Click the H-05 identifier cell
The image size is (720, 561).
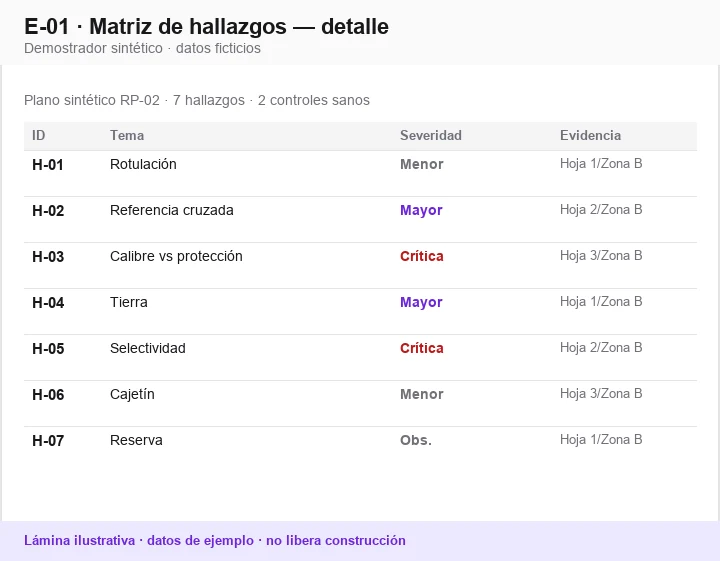pyautogui.click(x=48, y=348)
